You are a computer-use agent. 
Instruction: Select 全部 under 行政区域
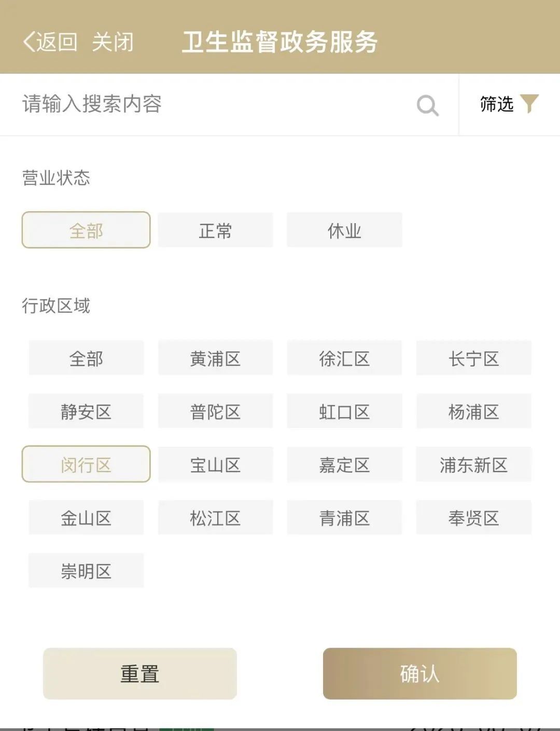(x=86, y=358)
